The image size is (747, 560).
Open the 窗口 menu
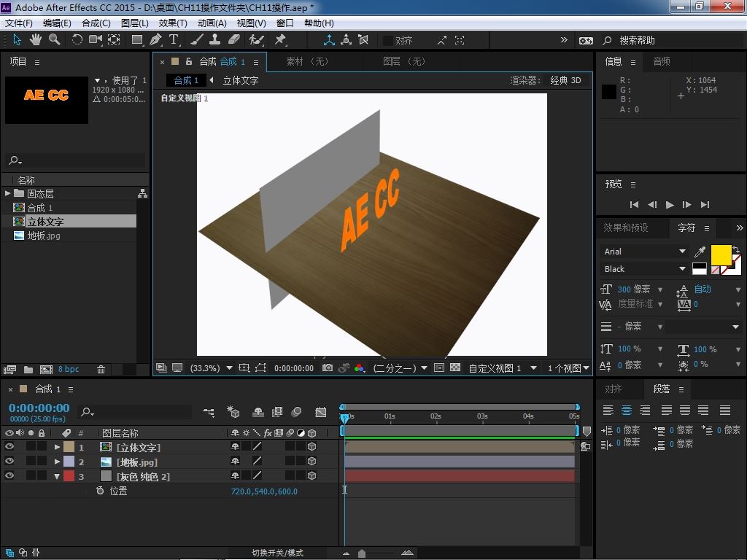click(285, 23)
